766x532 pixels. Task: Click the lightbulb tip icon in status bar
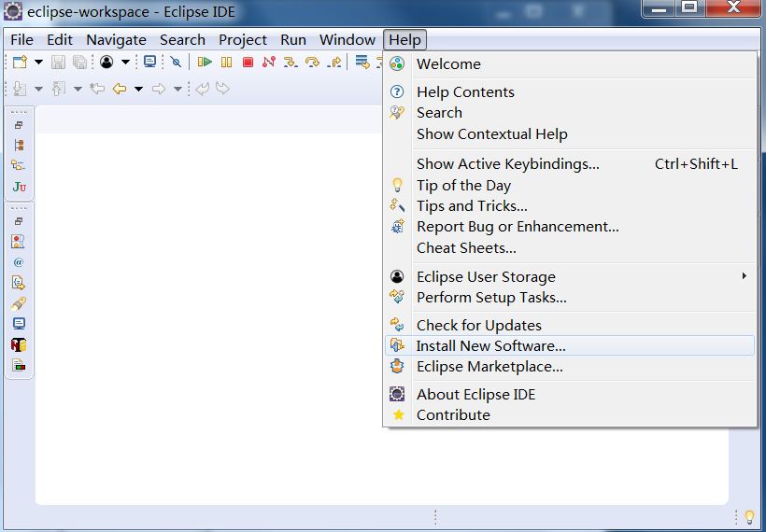point(749,516)
